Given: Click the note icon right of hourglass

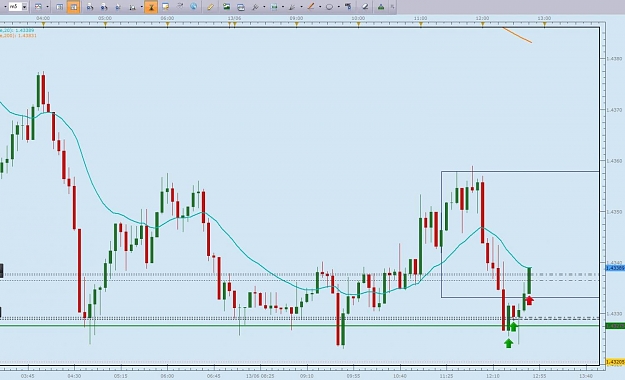Looking at the screenshot, I should [x=165, y=7].
